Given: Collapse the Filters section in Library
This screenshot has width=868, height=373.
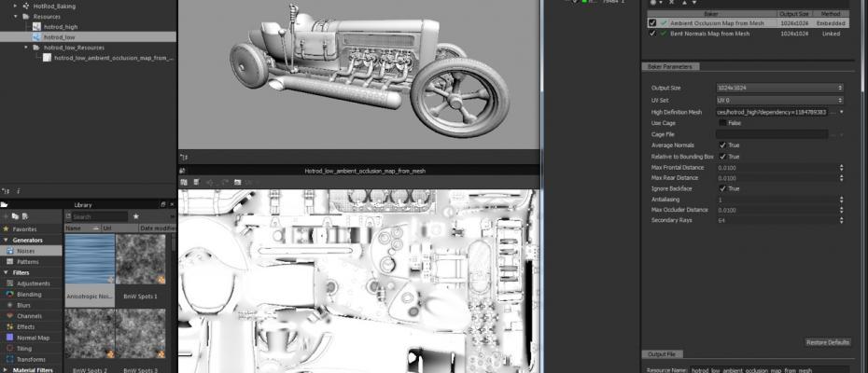Looking at the screenshot, I should 7,273.
